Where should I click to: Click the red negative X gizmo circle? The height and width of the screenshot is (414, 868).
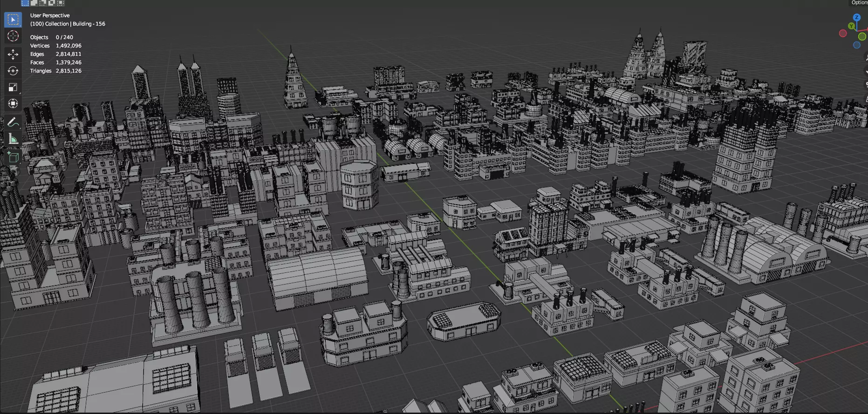pos(843,33)
